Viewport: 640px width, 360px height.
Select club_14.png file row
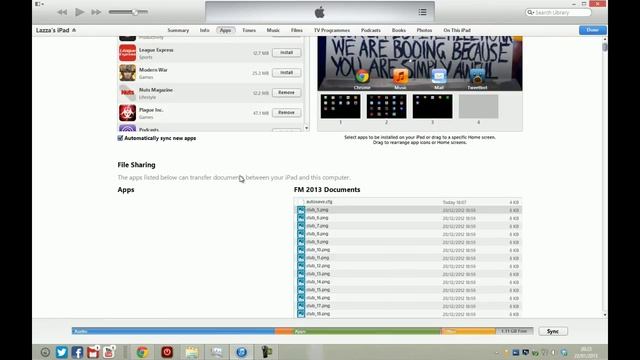pos(408,282)
